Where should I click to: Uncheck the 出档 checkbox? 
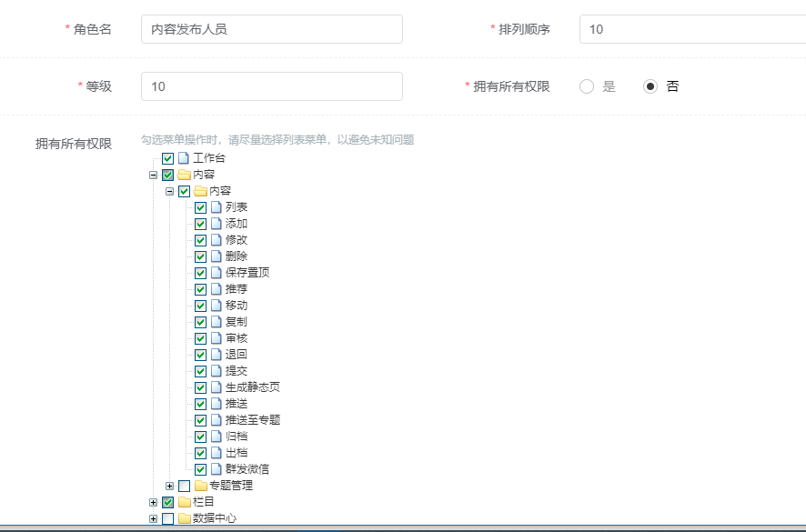click(200, 454)
